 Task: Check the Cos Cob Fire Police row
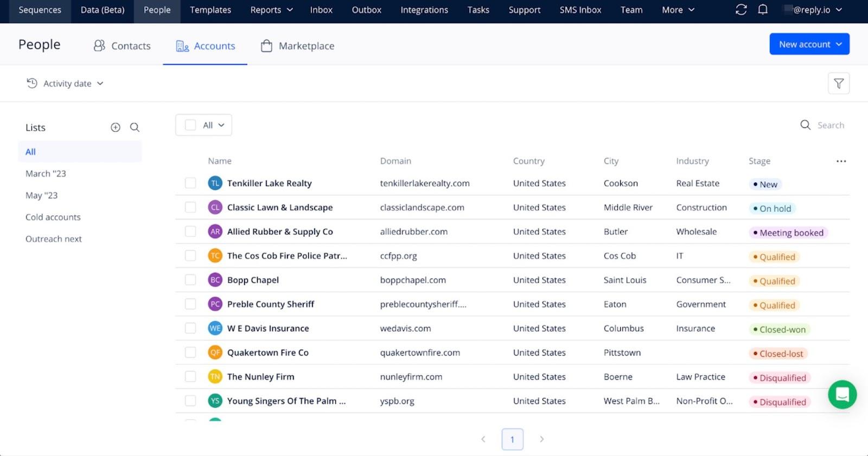190,255
